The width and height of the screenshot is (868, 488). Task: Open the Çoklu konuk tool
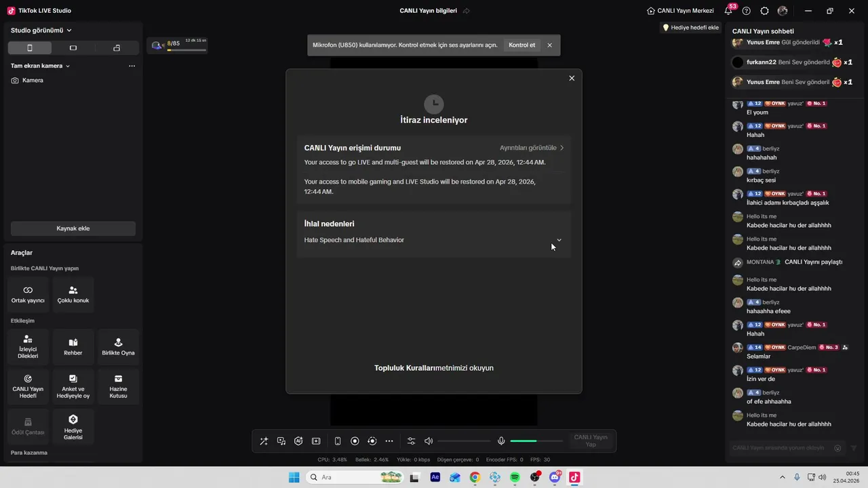pyautogui.click(x=73, y=294)
